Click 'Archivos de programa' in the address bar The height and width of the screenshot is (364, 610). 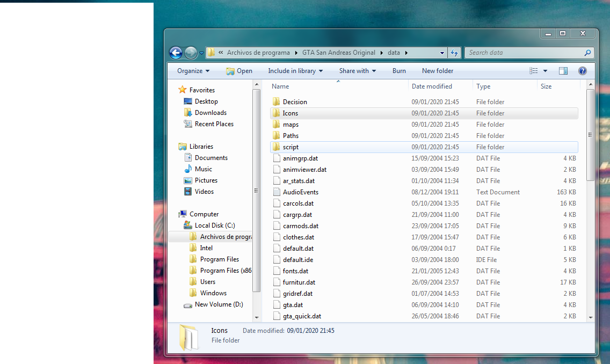tap(258, 53)
